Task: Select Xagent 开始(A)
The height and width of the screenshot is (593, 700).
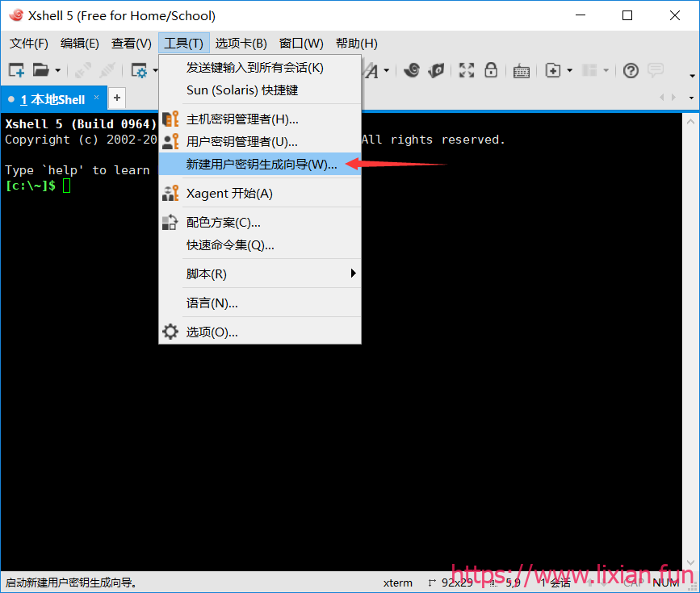Action: pyautogui.click(x=260, y=193)
